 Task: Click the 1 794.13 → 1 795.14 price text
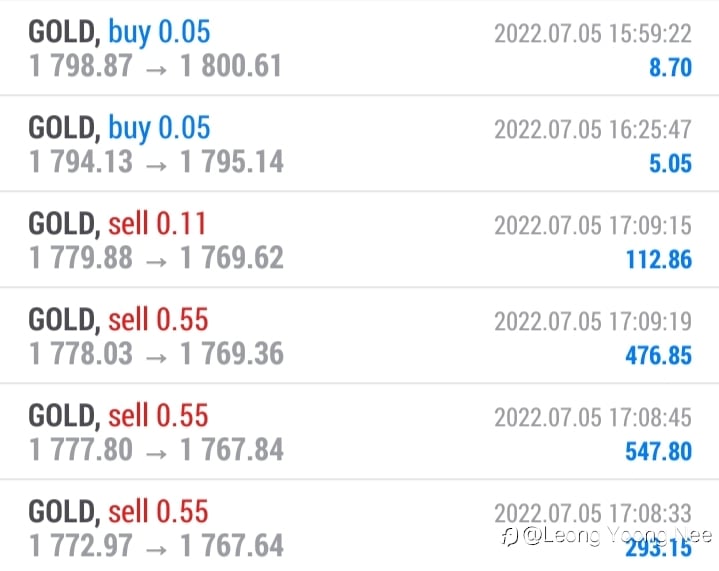156,162
